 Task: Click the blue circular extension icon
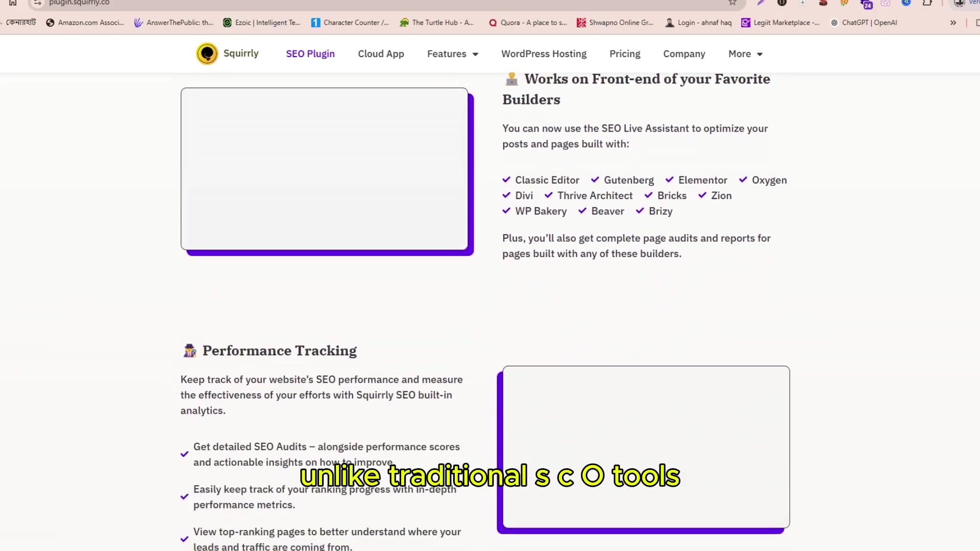click(x=906, y=3)
